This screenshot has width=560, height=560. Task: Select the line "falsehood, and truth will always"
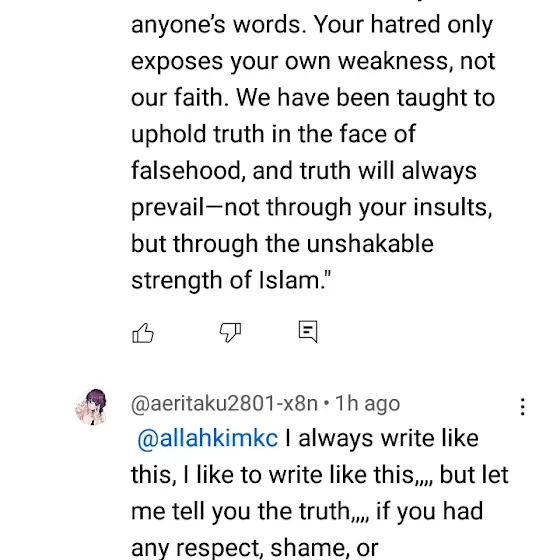[304, 171]
